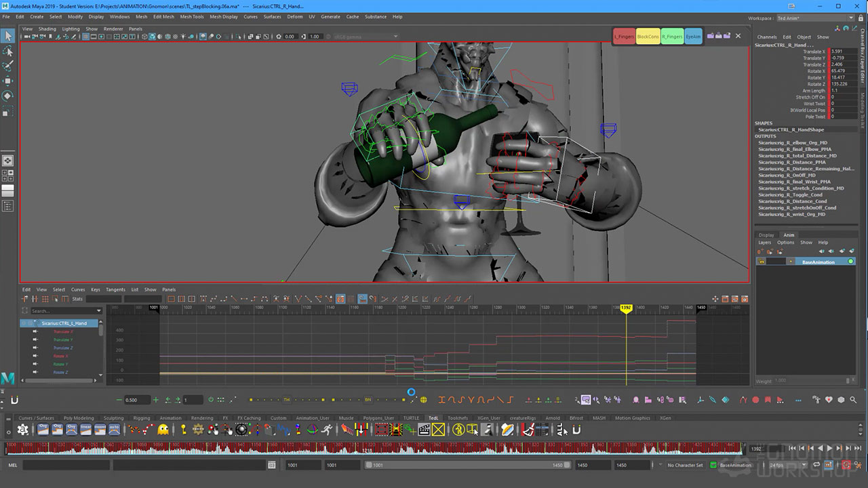This screenshot has height=488, width=868.
Task: Click the clapperboard shelf icon
Action: [424, 429]
